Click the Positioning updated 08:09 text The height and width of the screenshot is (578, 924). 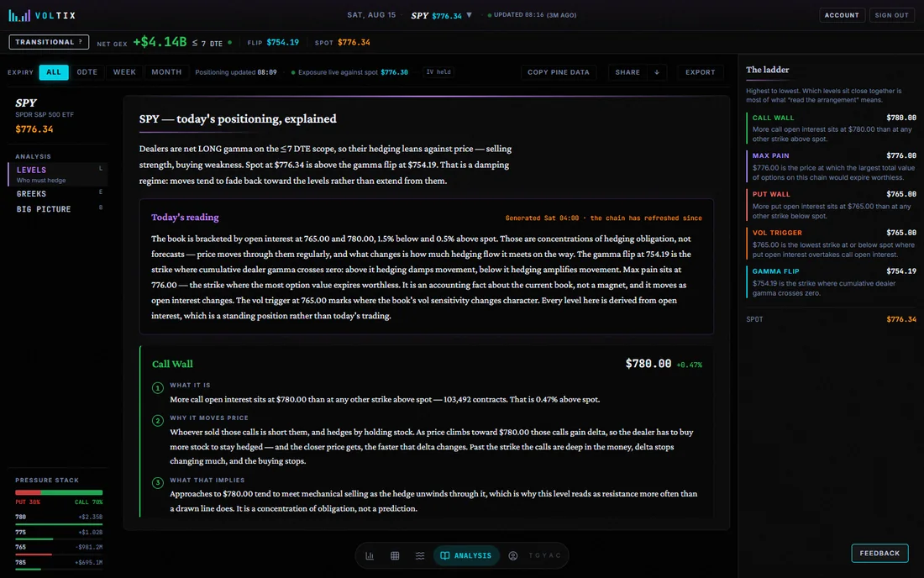(236, 72)
